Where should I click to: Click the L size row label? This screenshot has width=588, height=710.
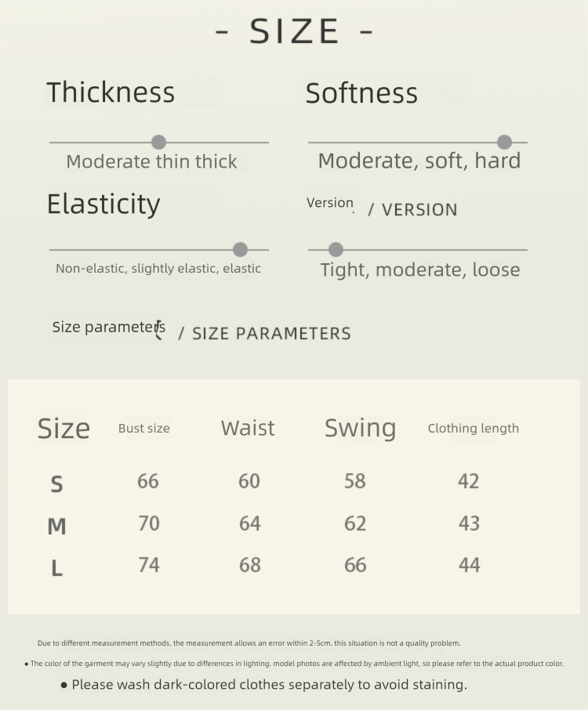pos(56,569)
